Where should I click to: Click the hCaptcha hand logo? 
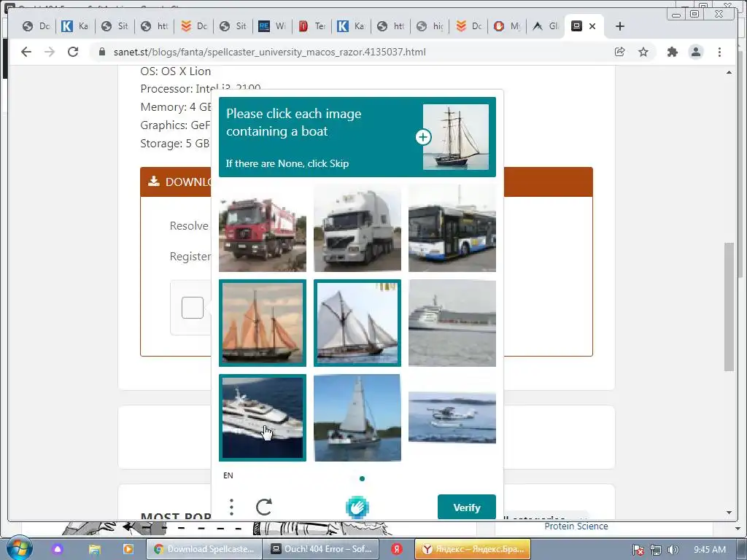click(357, 507)
